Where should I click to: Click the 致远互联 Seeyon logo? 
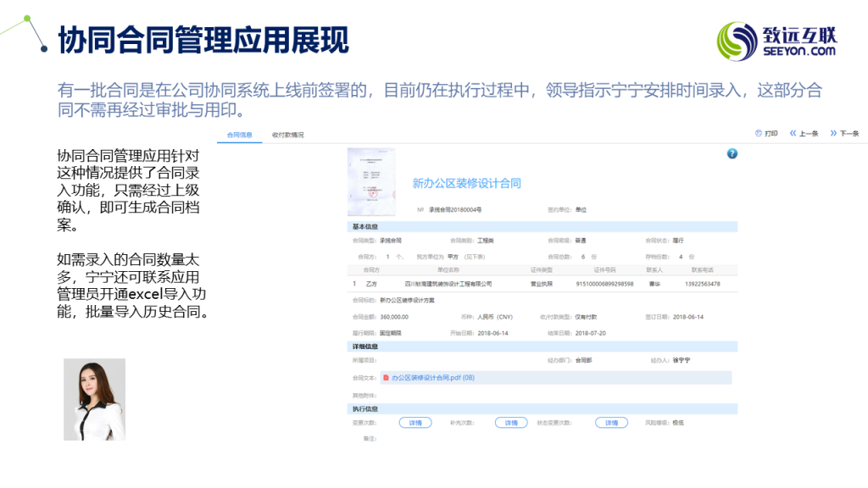(777, 42)
